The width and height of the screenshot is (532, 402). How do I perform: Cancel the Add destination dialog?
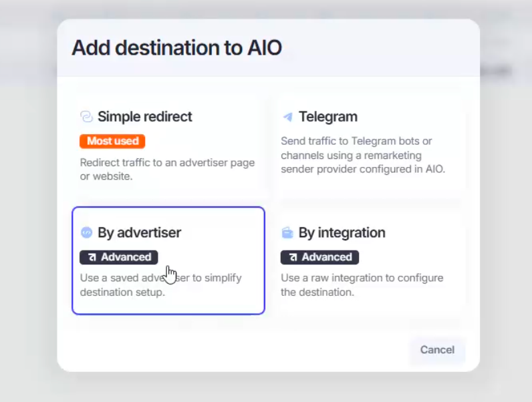click(437, 350)
